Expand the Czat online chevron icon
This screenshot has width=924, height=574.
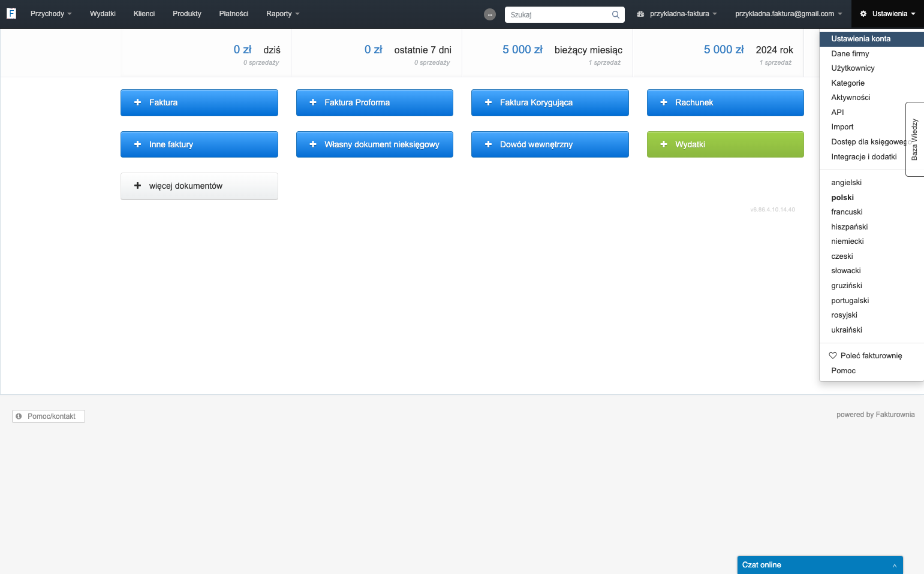tap(894, 565)
